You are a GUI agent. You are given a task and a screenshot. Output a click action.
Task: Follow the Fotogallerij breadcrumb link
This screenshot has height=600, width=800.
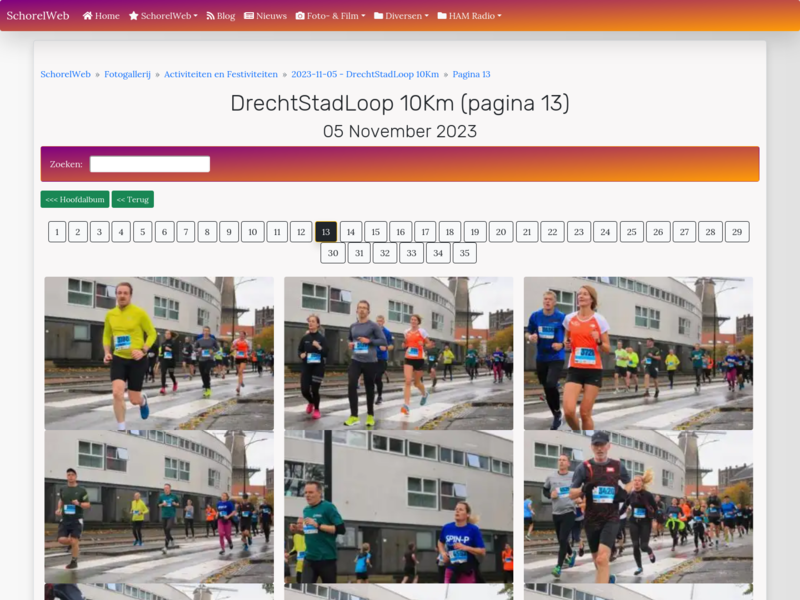pos(128,74)
